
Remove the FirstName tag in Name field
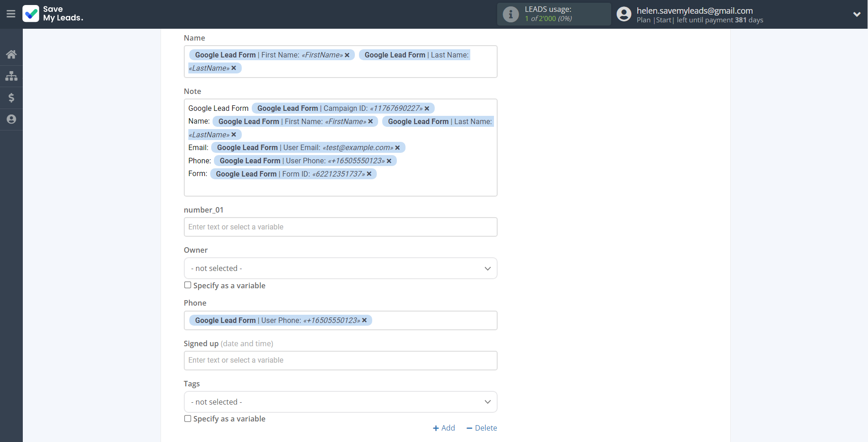347,55
